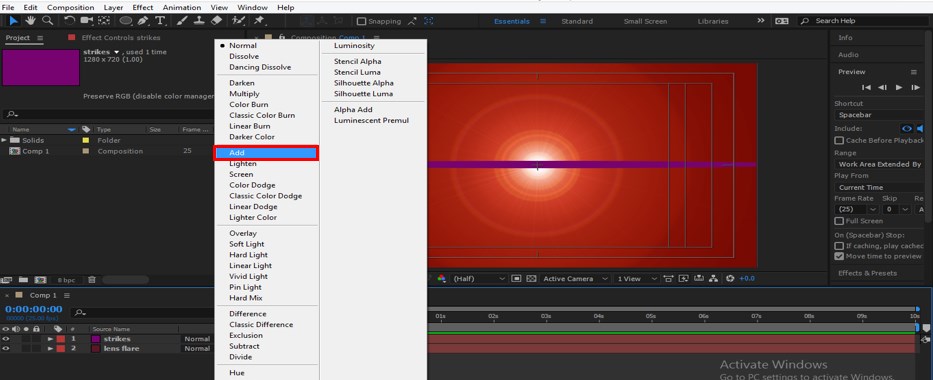The width and height of the screenshot is (933, 380).
Task: Click the Region of Interest icon
Action: 516,278
